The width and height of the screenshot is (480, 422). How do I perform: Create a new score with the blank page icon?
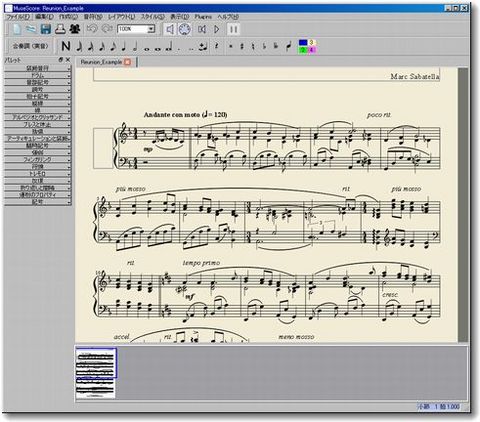(x=17, y=29)
